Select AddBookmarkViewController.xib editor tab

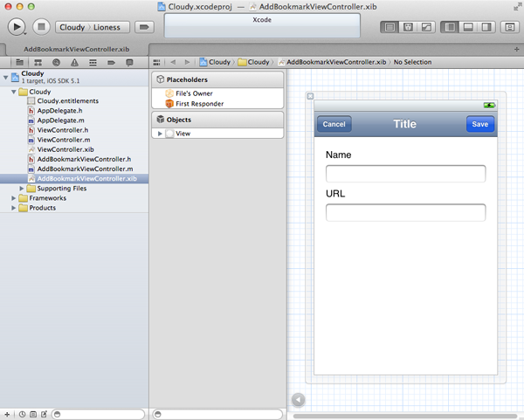pos(76,49)
